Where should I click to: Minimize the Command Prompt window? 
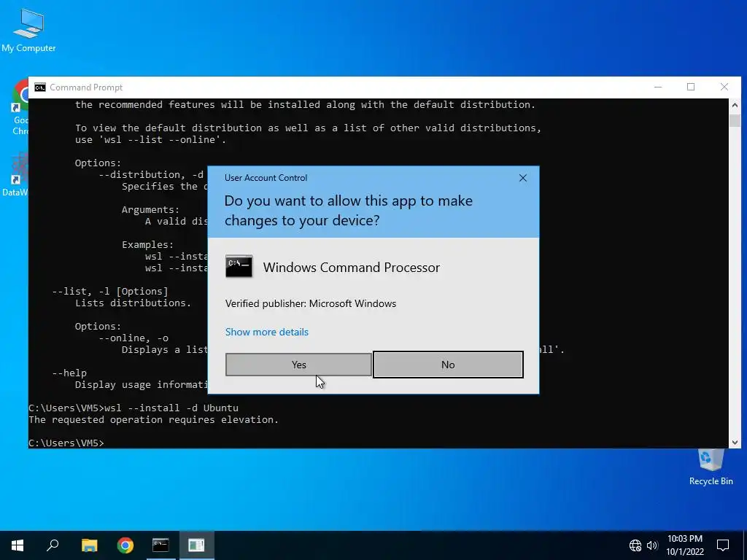(658, 87)
